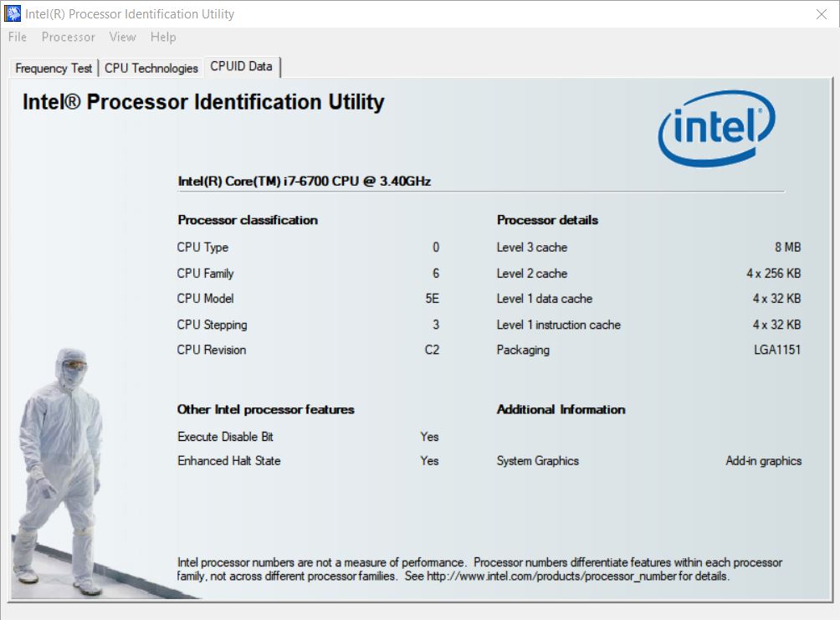
Task: Click the 4 x 256 KB value
Action: [x=774, y=274]
